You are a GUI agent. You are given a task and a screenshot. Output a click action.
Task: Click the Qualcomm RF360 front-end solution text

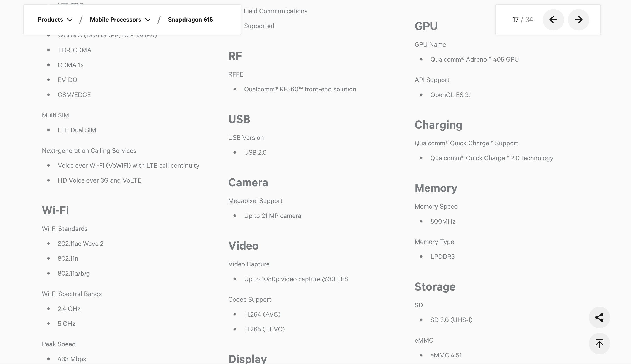click(300, 89)
